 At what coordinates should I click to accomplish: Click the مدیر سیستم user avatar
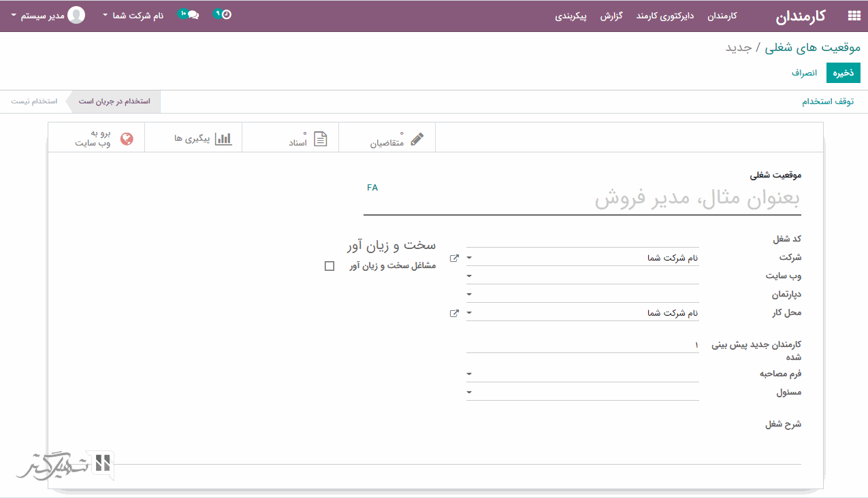pos(76,15)
